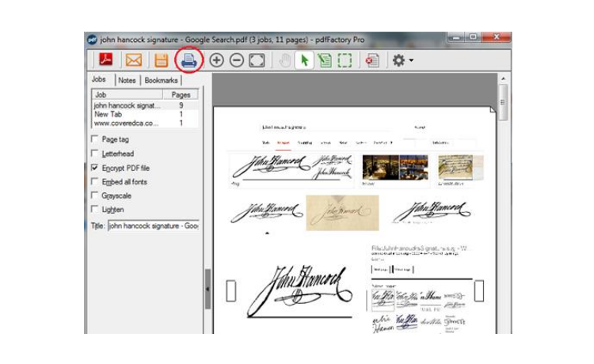This screenshot has height=364, width=594.
Task: Switch to the Notes tab
Action: tap(127, 80)
